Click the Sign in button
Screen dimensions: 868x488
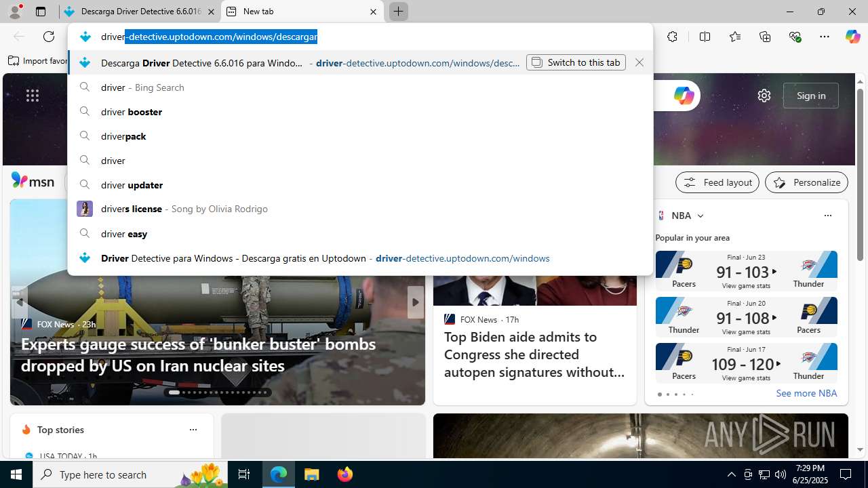click(811, 96)
